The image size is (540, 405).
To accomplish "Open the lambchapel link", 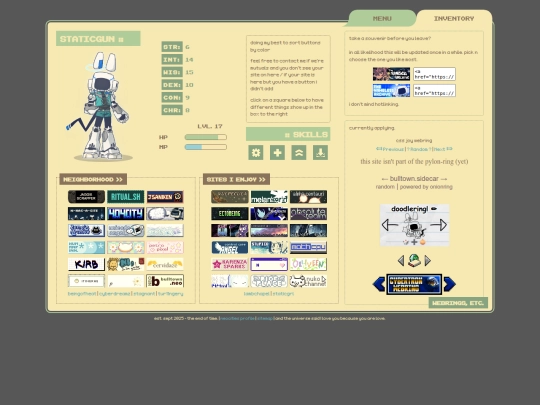I will click(257, 294).
